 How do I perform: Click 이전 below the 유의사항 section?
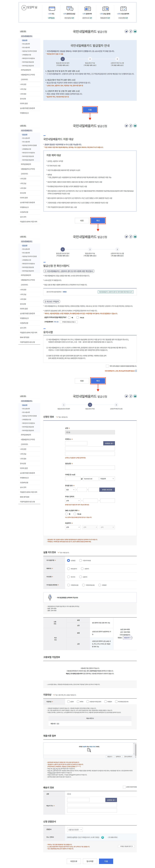pos(82,381)
